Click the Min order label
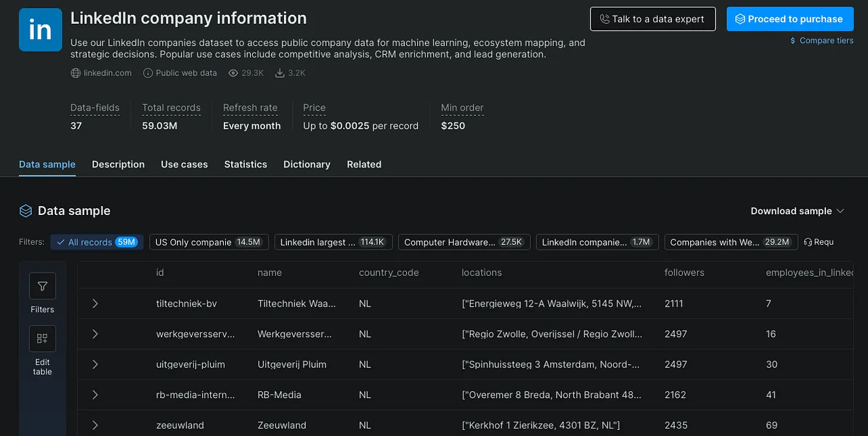The height and width of the screenshot is (436, 868). coord(462,108)
